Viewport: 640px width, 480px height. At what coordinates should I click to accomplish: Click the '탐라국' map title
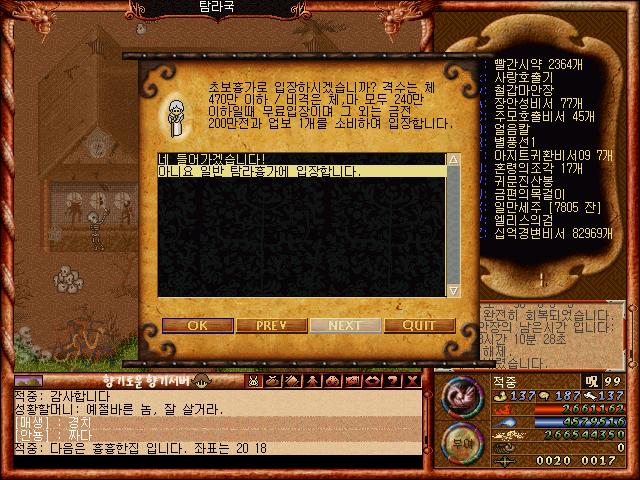click(216, 7)
